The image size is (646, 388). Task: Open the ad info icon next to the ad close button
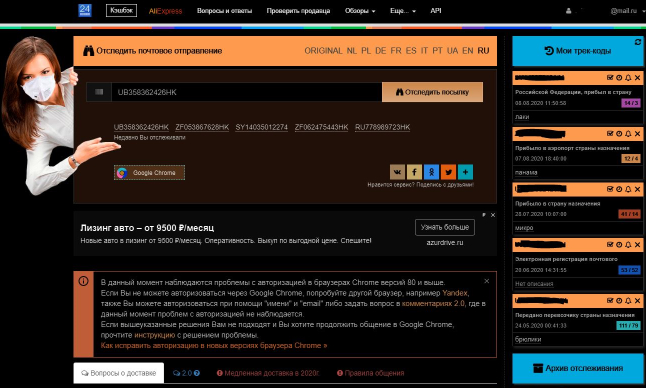pos(484,215)
